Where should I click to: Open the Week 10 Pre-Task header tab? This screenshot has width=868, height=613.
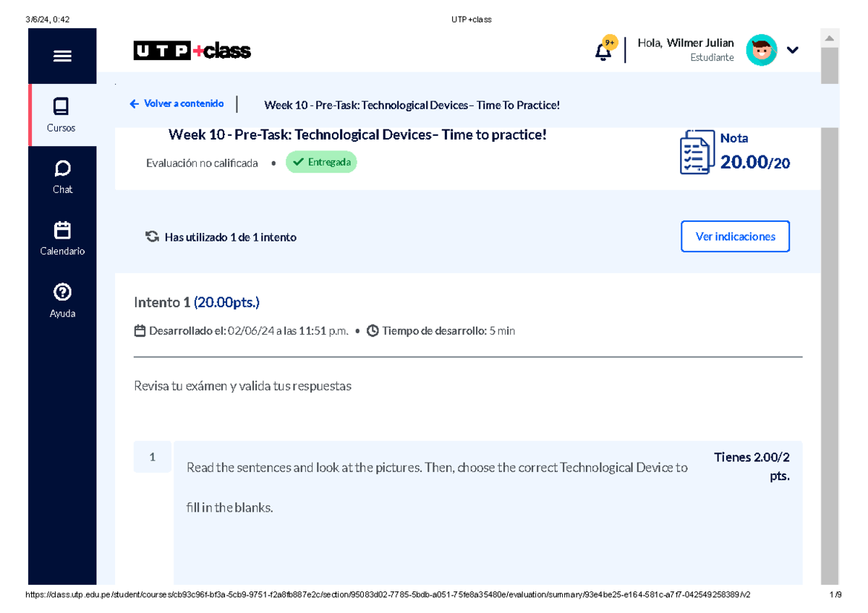tap(412, 105)
